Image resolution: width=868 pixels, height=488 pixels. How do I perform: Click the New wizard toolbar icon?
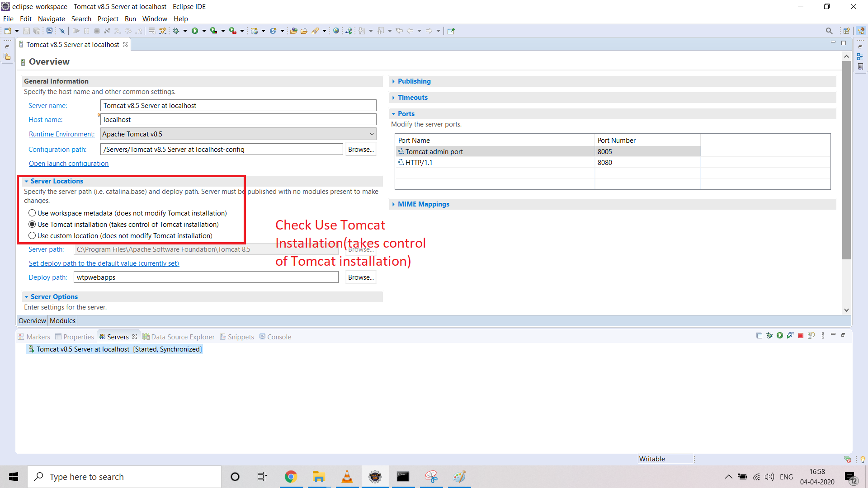point(8,31)
